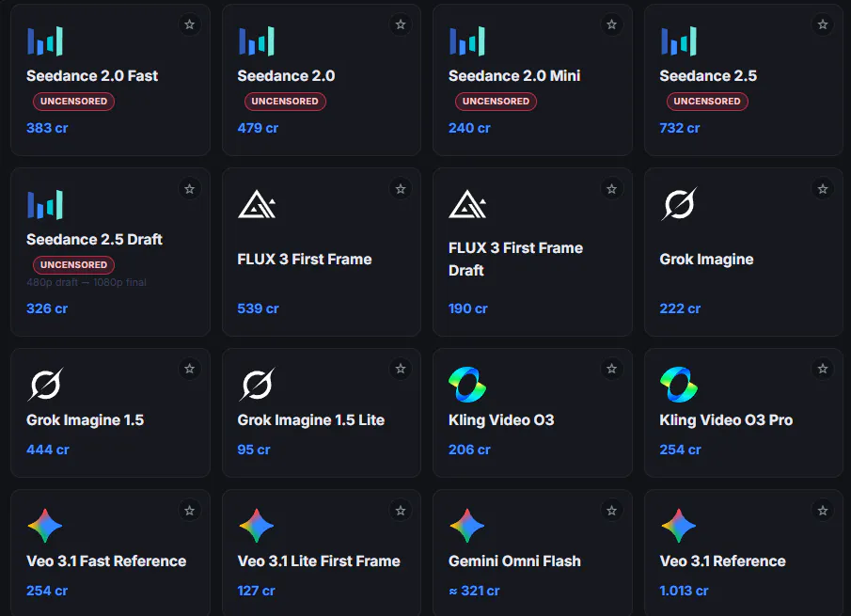Toggle the star on Seedance 2.0 Mini
This screenshot has height=616, width=851.
click(x=611, y=24)
